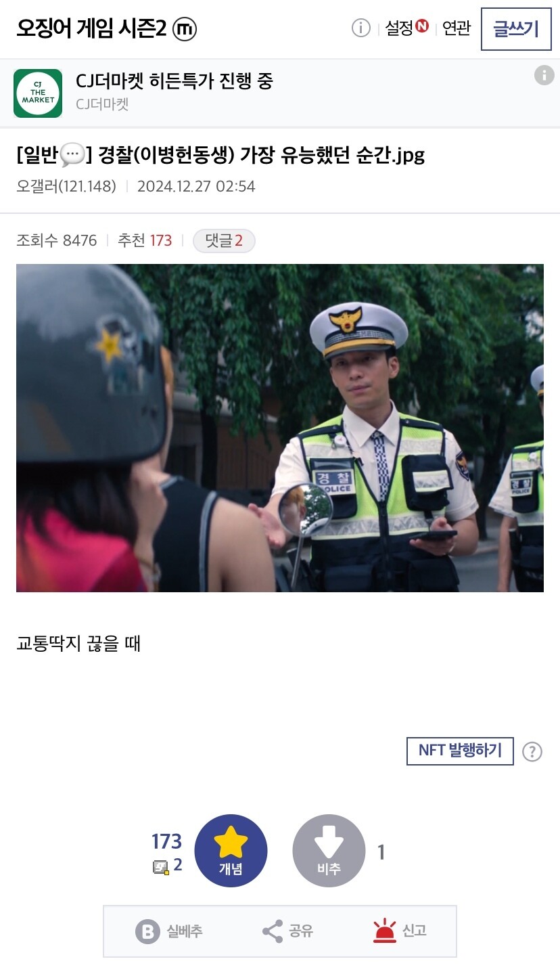Image resolution: width=560 pixels, height=976 pixels.
Task: View the police officer image full size
Action: tap(280, 428)
